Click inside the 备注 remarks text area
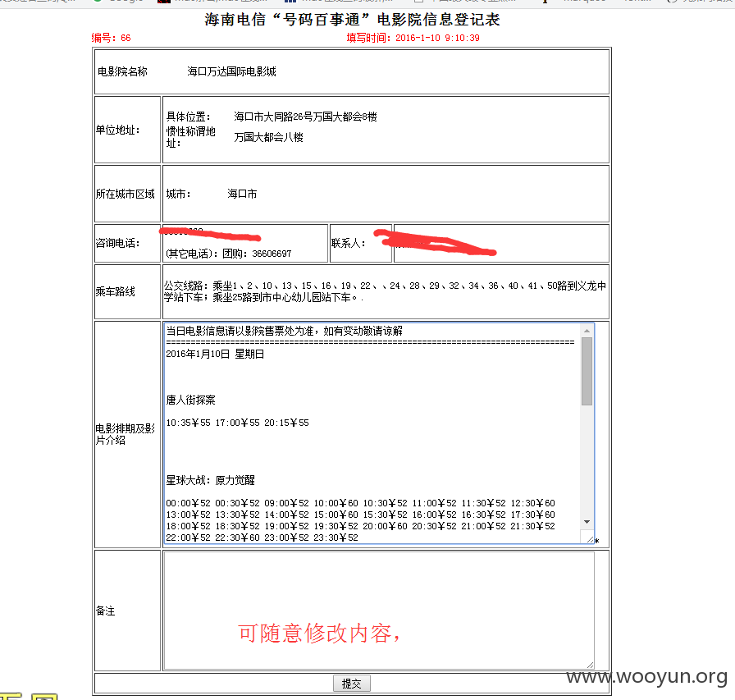The height and width of the screenshot is (700, 735). pos(379,611)
